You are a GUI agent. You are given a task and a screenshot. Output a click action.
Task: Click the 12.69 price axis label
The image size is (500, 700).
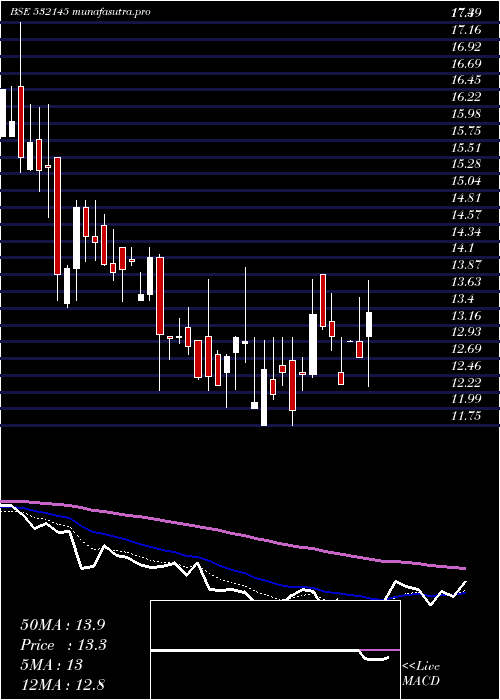466,349
